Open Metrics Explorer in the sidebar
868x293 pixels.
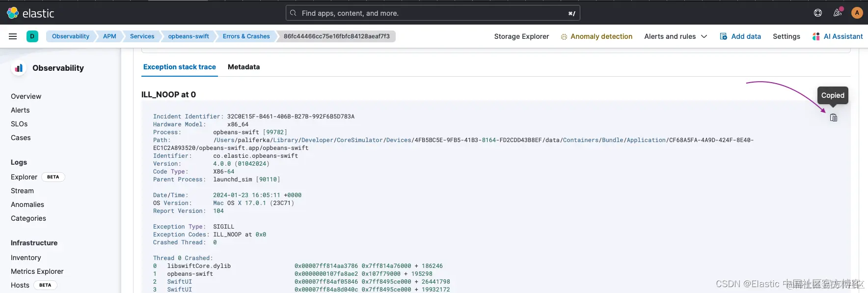pyautogui.click(x=37, y=271)
